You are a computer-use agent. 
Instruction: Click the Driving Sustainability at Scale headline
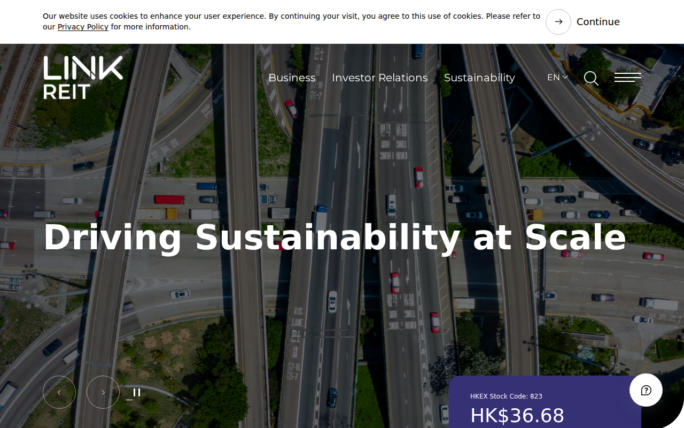[x=334, y=238]
